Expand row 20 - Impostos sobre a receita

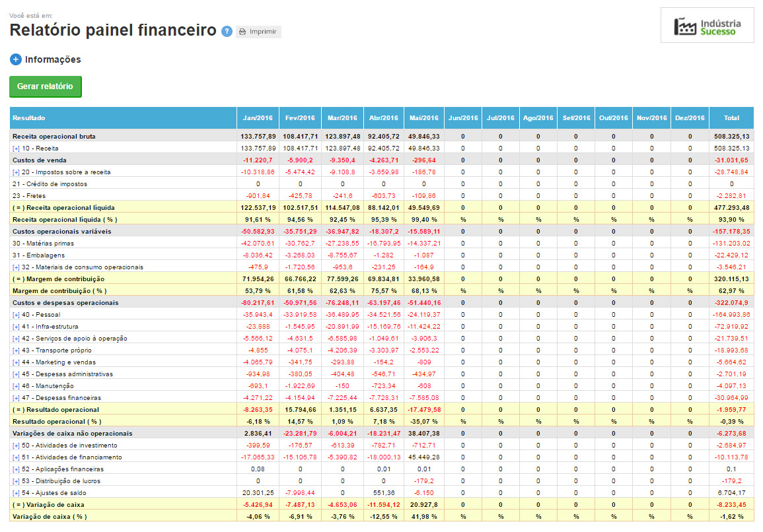click(x=16, y=173)
